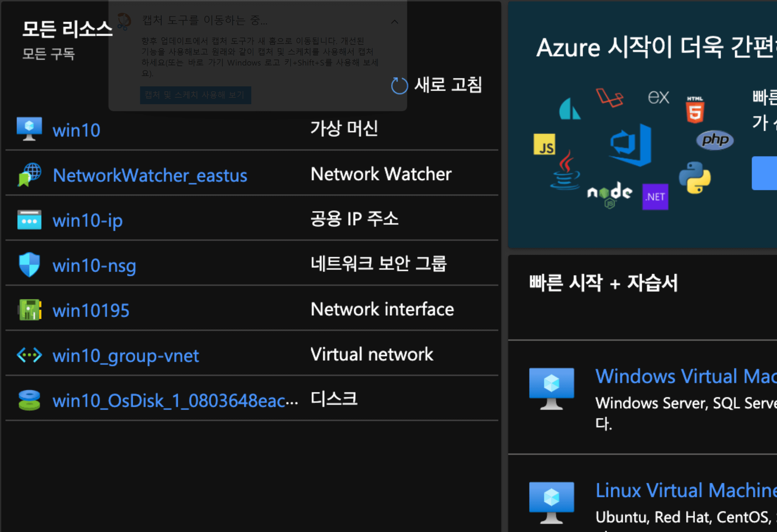Click the Java logo in Azure banner
Screen dimensions: 777x532
pyautogui.click(x=565, y=170)
